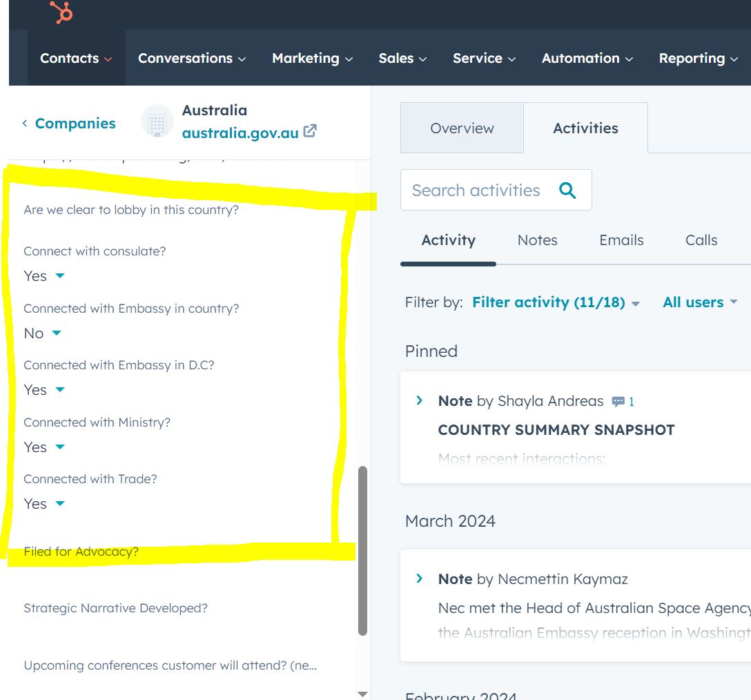Click the company building avatar icon
This screenshot has width=751, height=700.
[157, 123]
